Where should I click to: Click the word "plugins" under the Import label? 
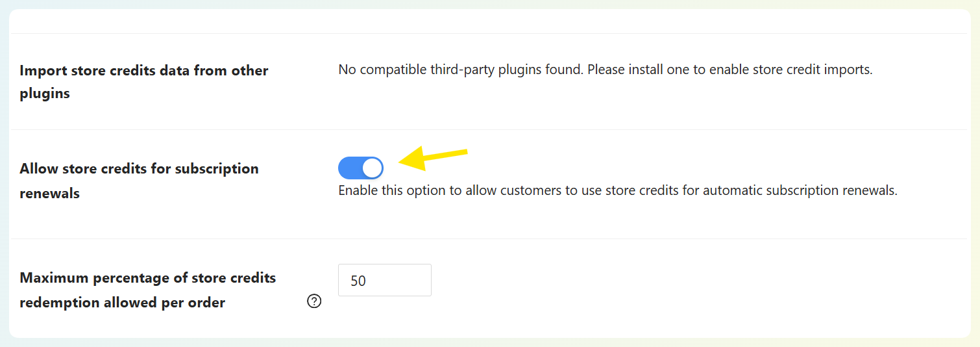45,94
